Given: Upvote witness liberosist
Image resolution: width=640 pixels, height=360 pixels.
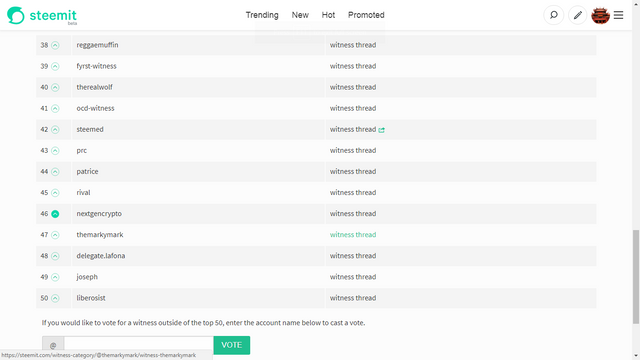Looking at the screenshot, I should click(x=55, y=298).
